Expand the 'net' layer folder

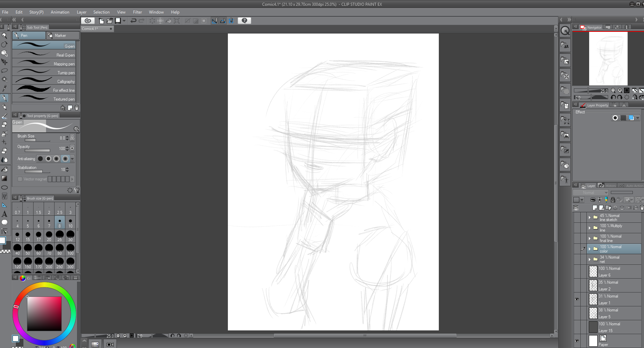(589, 259)
